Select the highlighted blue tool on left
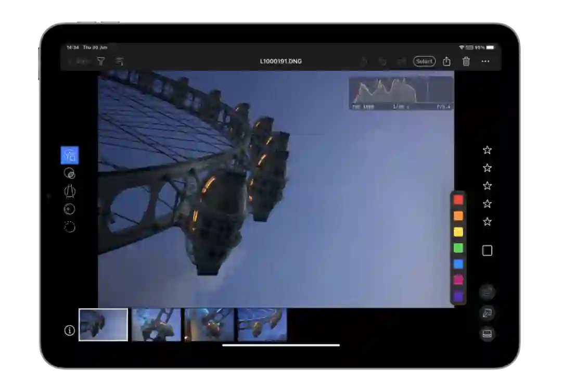Screen dimensions: 562x392 point(70,155)
